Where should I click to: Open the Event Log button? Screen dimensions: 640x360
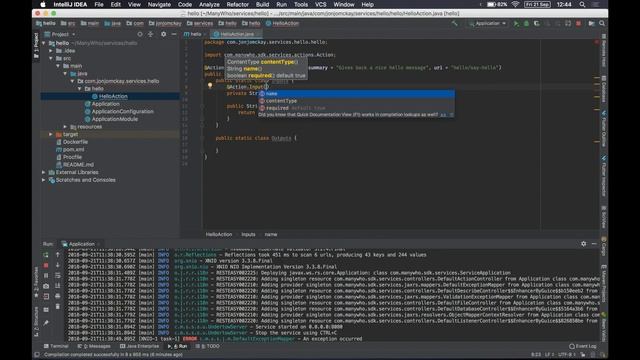[582, 346]
